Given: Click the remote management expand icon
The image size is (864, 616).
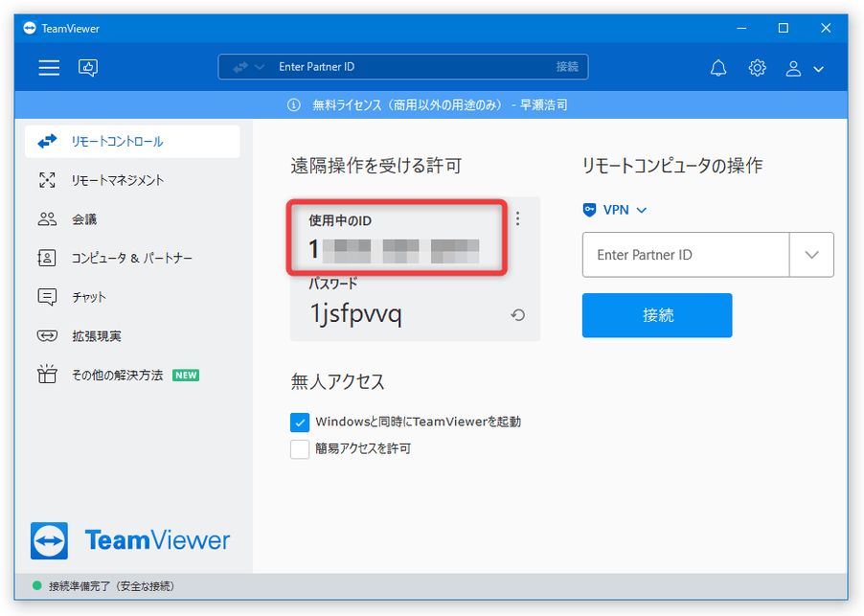Looking at the screenshot, I should pyautogui.click(x=47, y=180).
